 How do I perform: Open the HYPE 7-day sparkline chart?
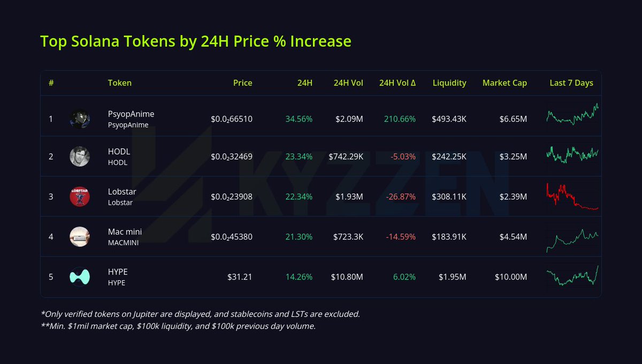tap(572, 276)
